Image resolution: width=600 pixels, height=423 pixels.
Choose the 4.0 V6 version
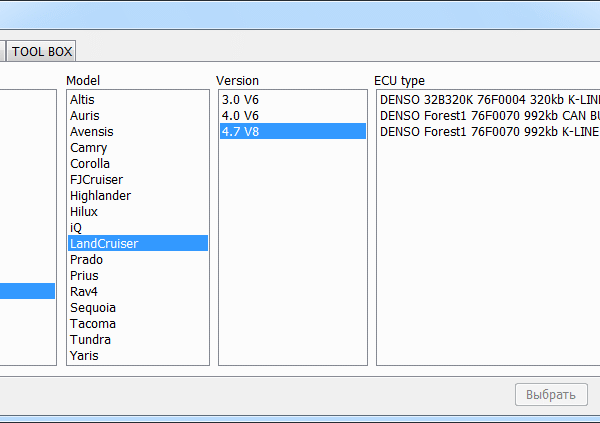click(293, 116)
